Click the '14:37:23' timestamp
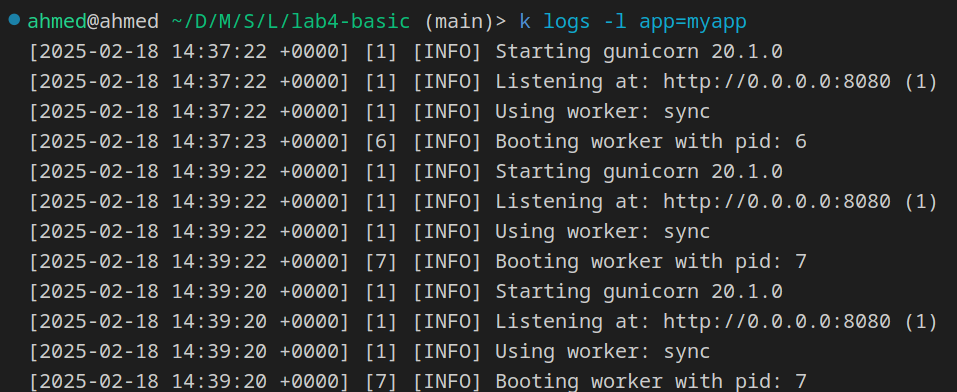Image resolution: width=957 pixels, height=392 pixels. click(219, 142)
